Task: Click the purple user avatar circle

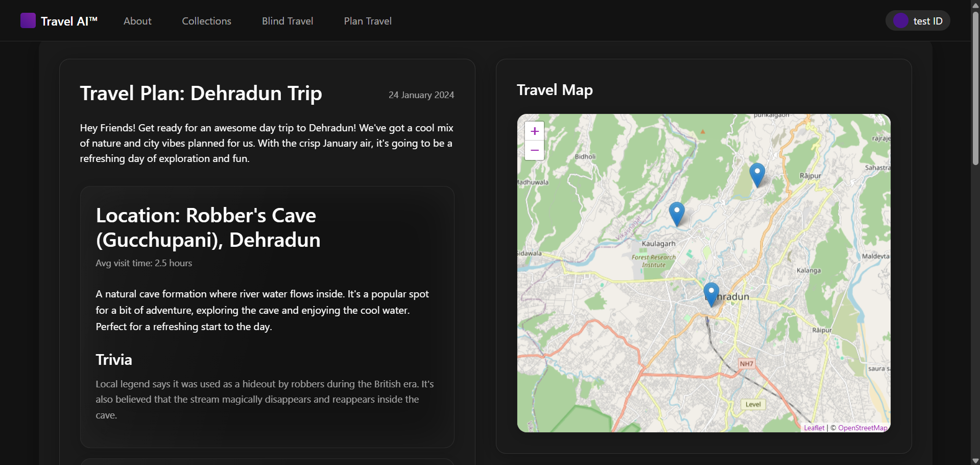Action: (x=900, y=21)
